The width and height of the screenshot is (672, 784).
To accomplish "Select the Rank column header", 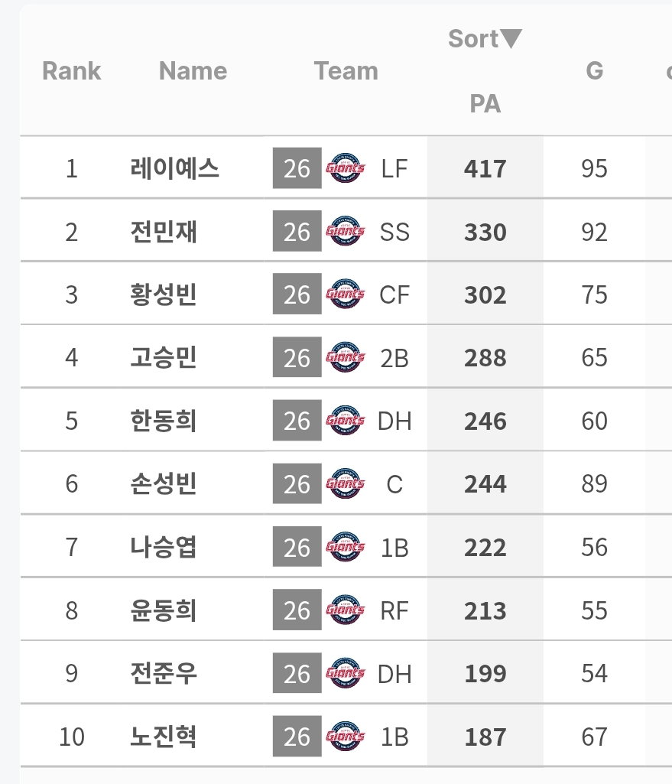I will (71, 70).
